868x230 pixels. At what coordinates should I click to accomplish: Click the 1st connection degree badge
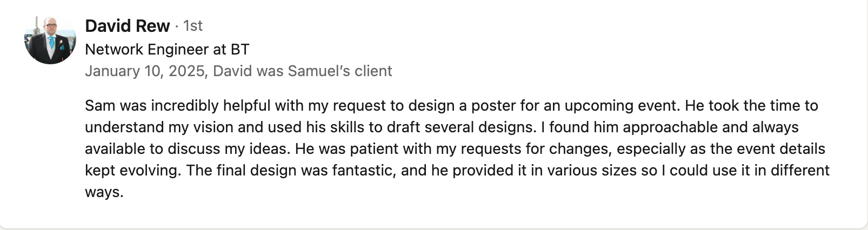coord(193,26)
